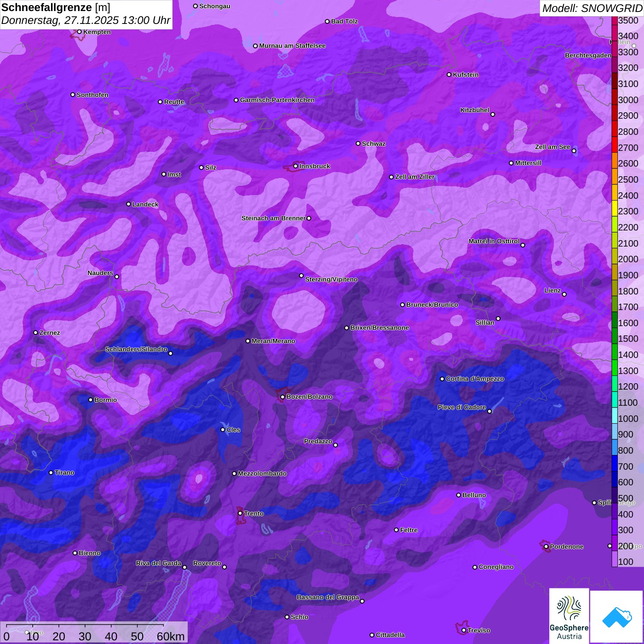Click the Bormio location dot
The width and height of the screenshot is (644, 644).
91,400
